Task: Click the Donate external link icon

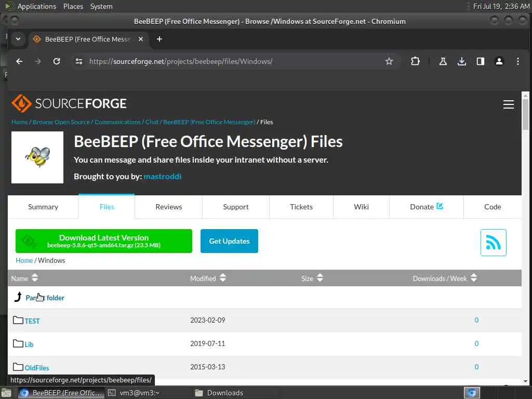Action: pos(440,206)
